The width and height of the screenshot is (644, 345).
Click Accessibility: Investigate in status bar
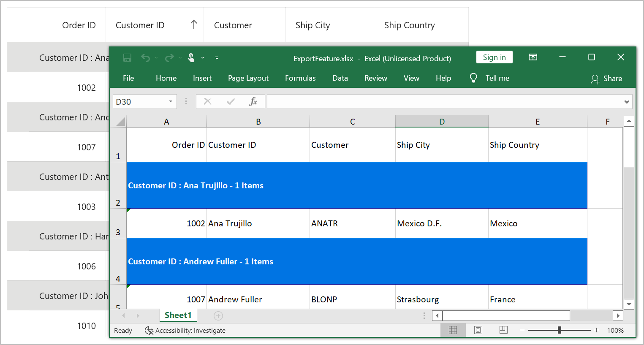pos(185,330)
